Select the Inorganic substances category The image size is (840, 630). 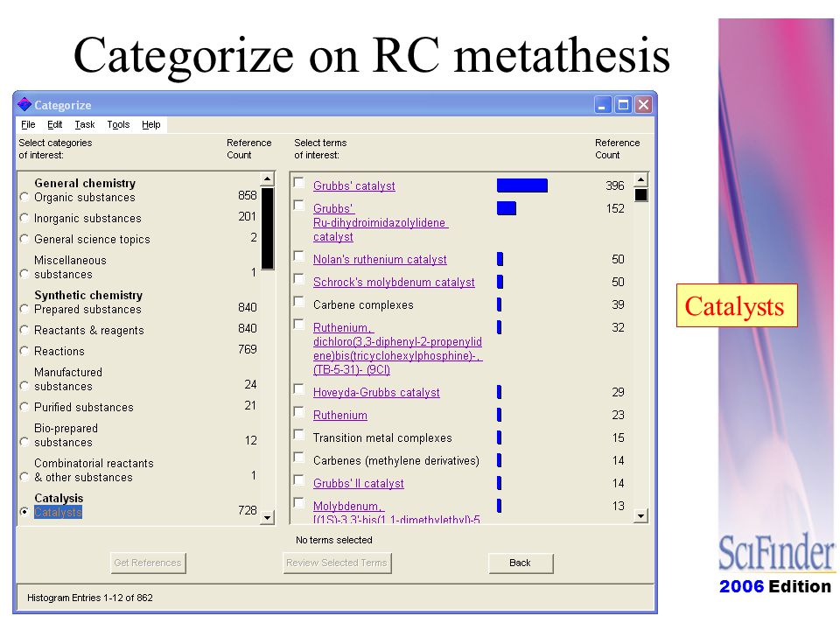(x=24, y=218)
